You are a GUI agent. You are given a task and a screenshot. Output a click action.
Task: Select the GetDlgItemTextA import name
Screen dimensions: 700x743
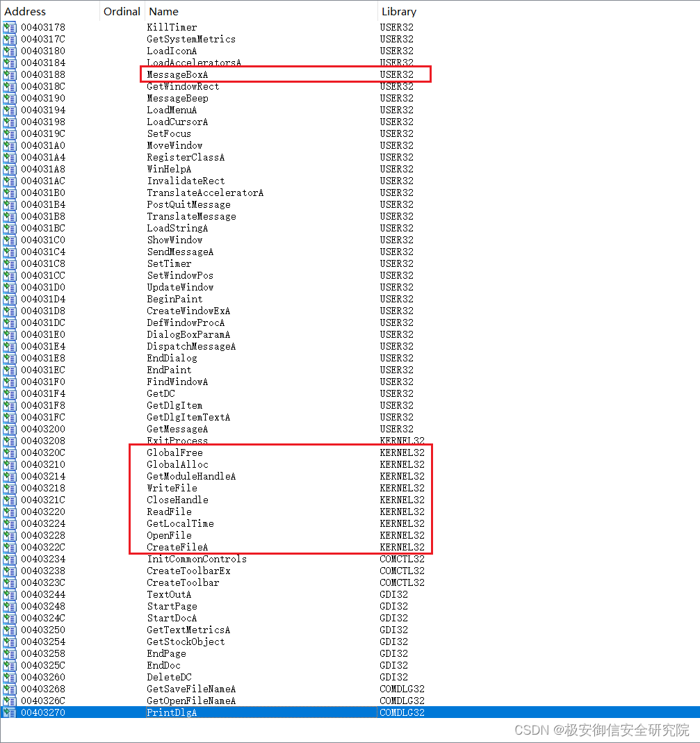point(188,418)
